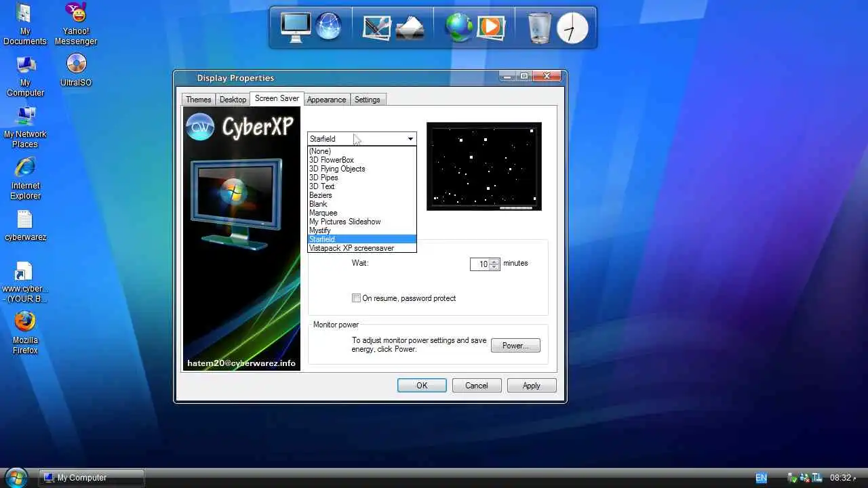Choose 3D Text screen saver

click(361, 186)
